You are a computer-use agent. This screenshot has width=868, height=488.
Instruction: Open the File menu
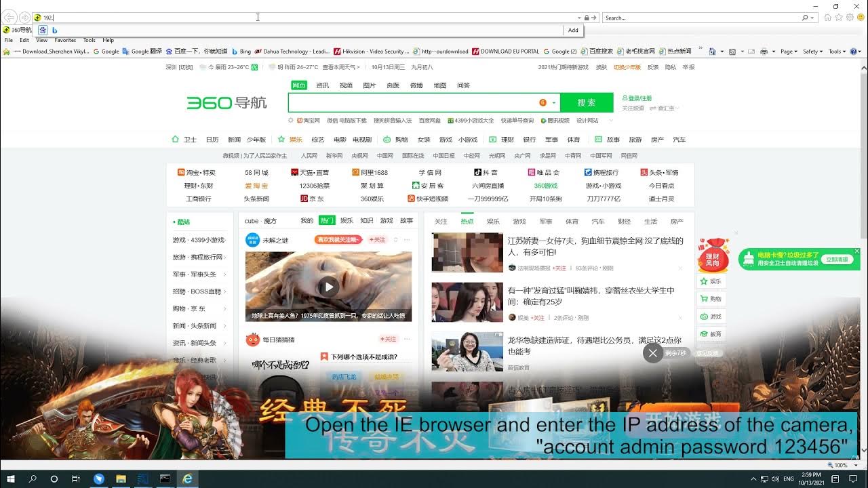coord(9,40)
